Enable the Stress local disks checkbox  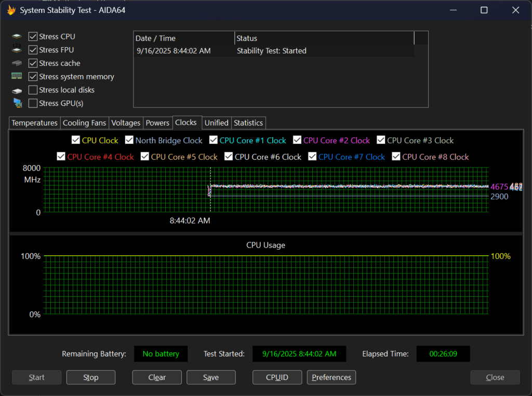(33, 90)
